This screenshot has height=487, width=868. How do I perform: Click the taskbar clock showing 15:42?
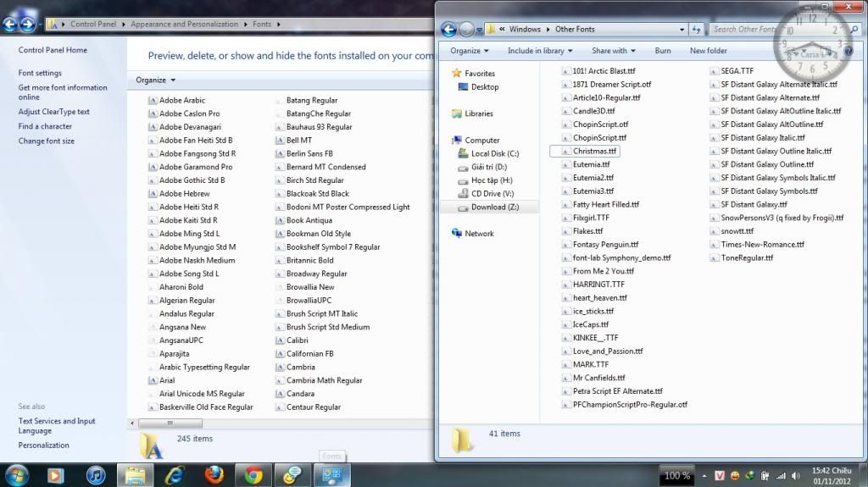click(832, 476)
